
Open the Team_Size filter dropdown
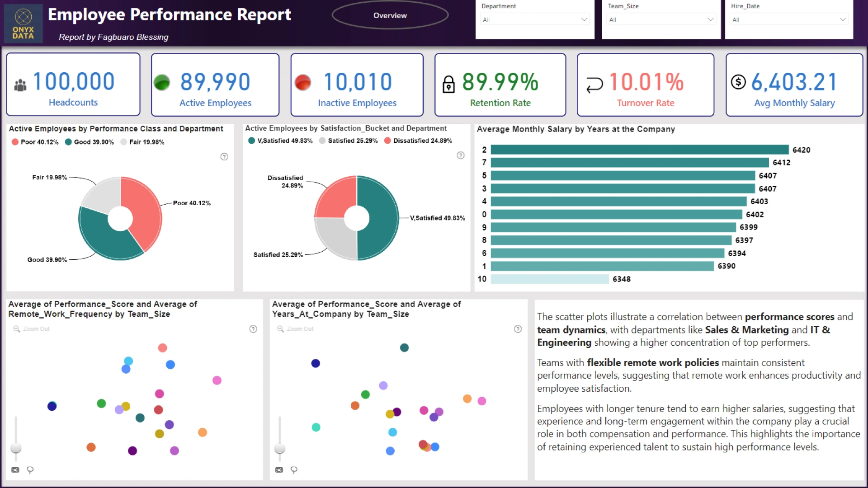[x=661, y=19]
